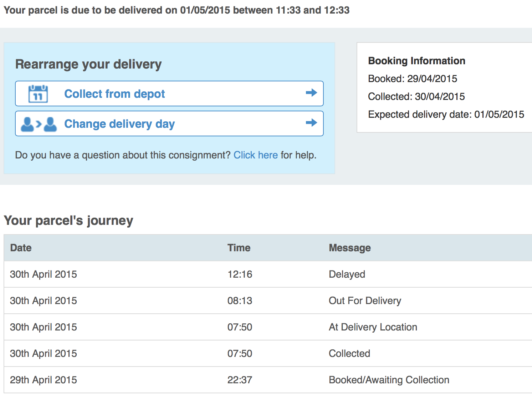Screen dimensions: 532x399
Task: Click the arrow icon on Collect from depot
Action: tap(312, 93)
